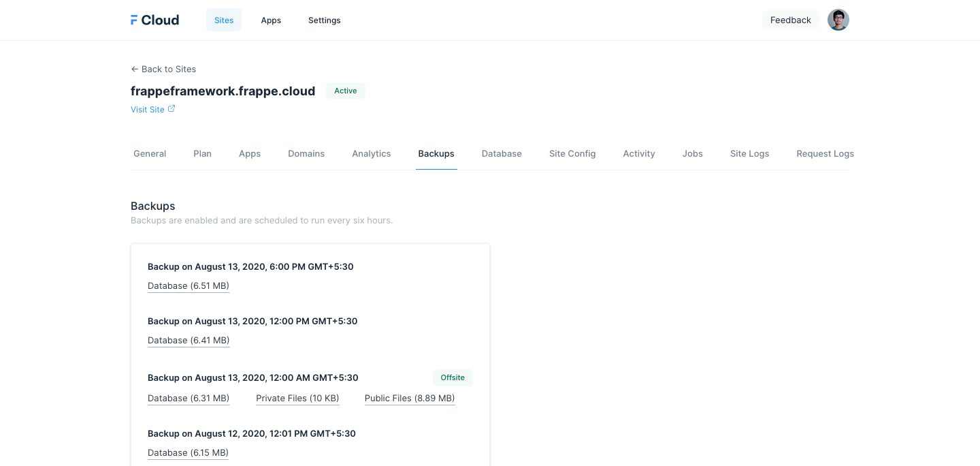Switch to the Plan tab
980x466 pixels.
tap(202, 154)
